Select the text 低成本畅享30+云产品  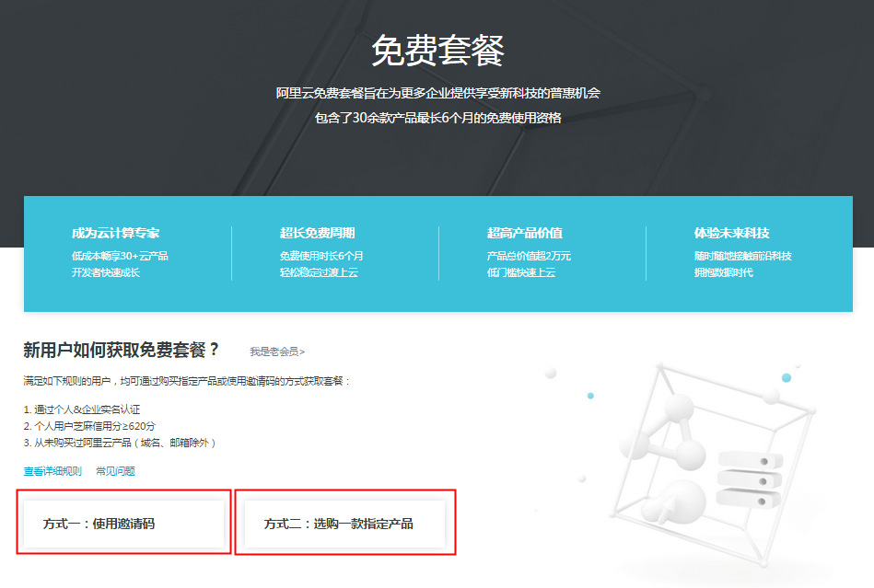tap(120, 256)
